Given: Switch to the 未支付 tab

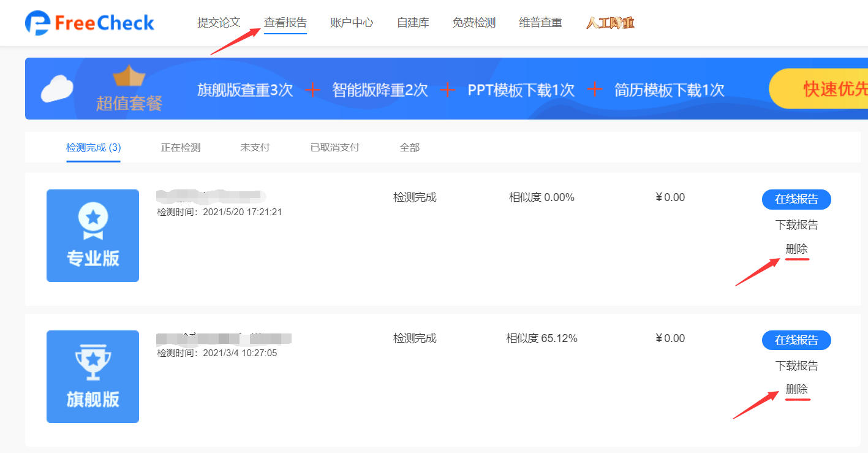Looking at the screenshot, I should (x=255, y=148).
